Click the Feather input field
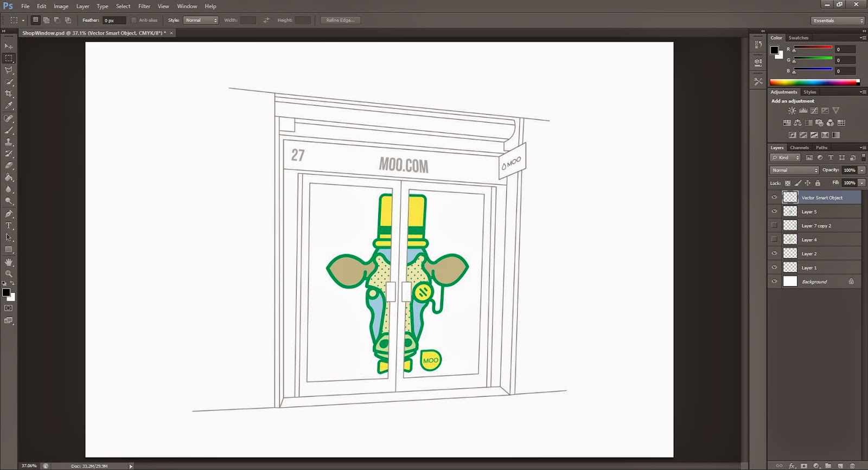868x470 pixels. 114,20
